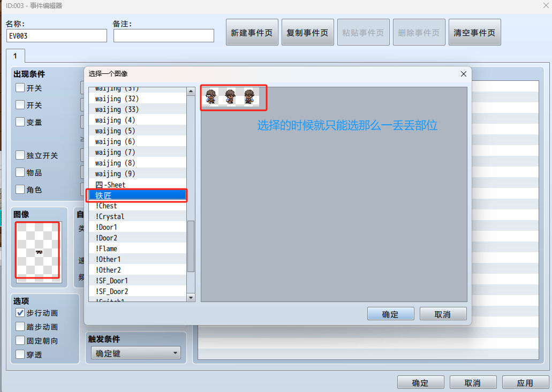Toggle the 固定朝向 option
This screenshot has width=552, height=392.
pyautogui.click(x=20, y=341)
